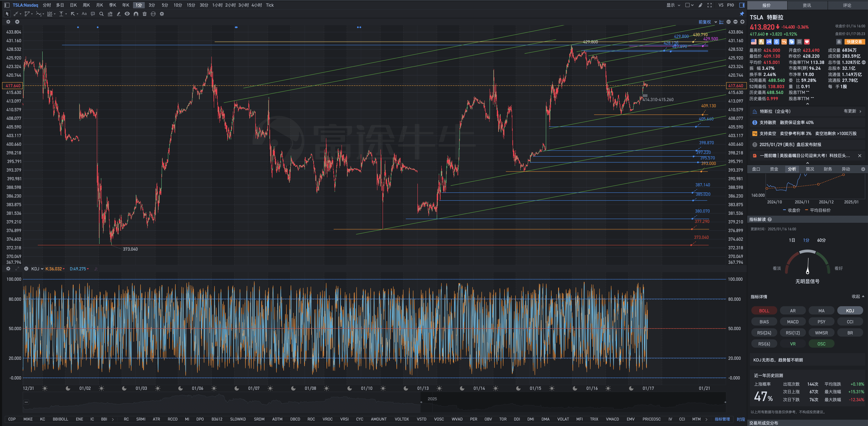Select the BOLL indicator pill
Image resolution: width=868 pixels, height=426 pixels.
[764, 311]
